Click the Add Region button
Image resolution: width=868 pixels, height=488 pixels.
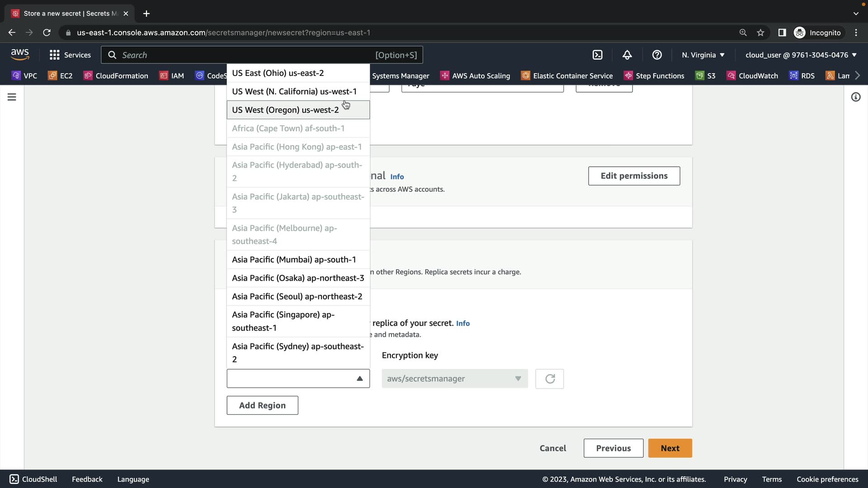(262, 405)
